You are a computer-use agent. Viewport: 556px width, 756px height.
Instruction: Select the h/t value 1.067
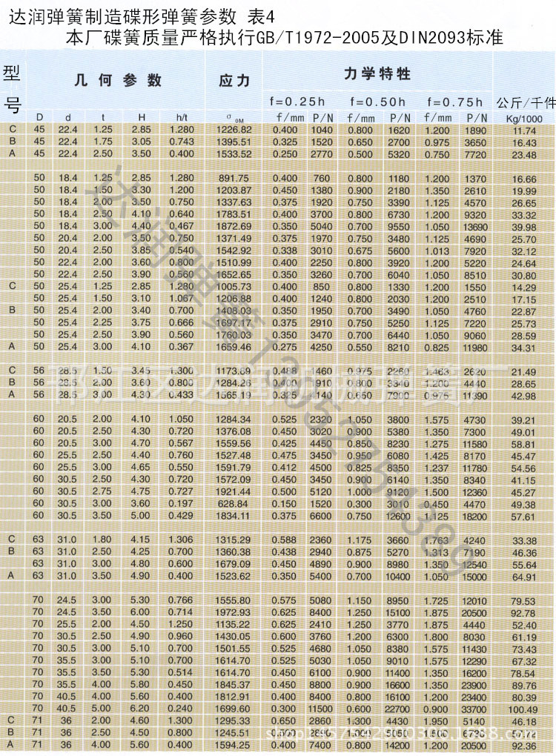coord(182,299)
